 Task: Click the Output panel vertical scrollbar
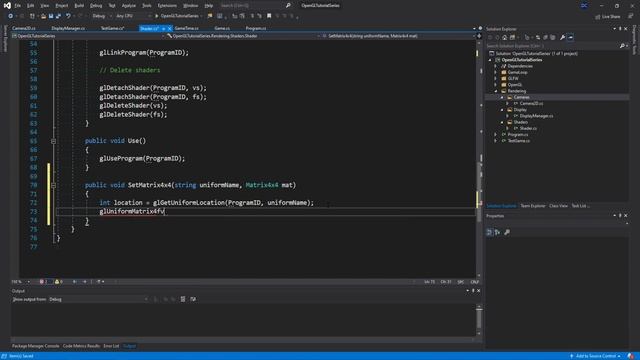coord(479,320)
